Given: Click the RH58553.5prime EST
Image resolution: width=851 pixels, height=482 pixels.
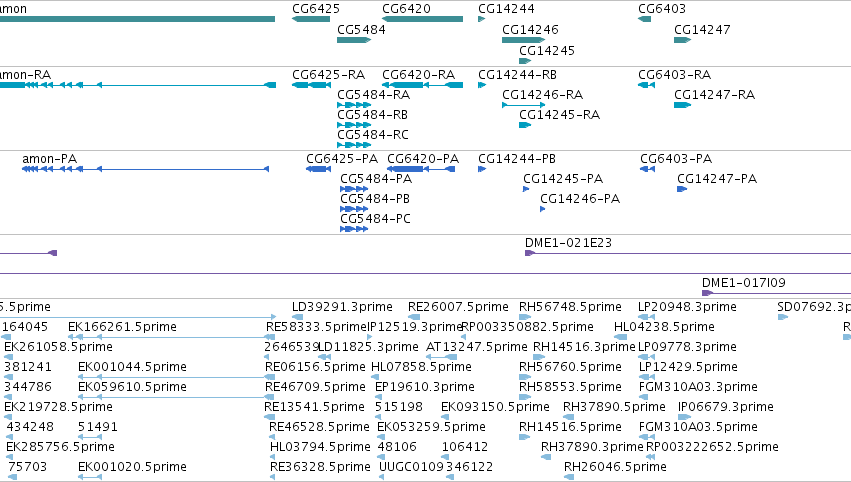Looking at the screenshot, I should pos(524,397).
